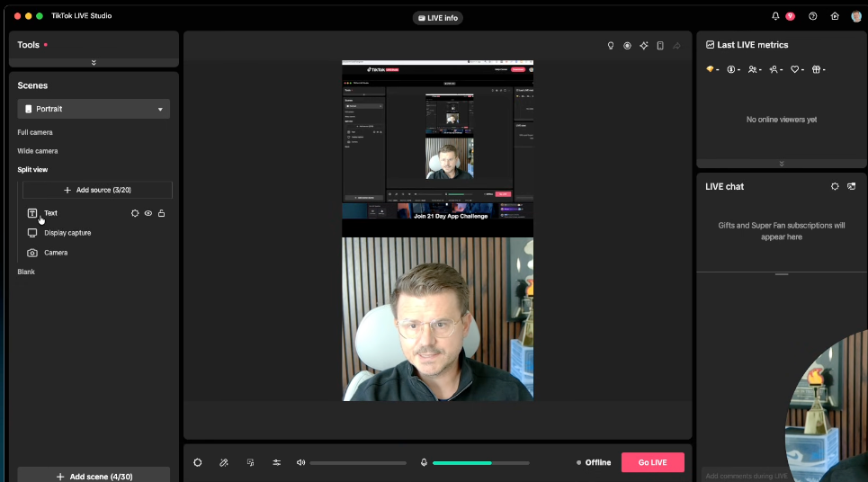Open settings for the Text source
Image resolution: width=868 pixels, height=482 pixels.
click(135, 213)
